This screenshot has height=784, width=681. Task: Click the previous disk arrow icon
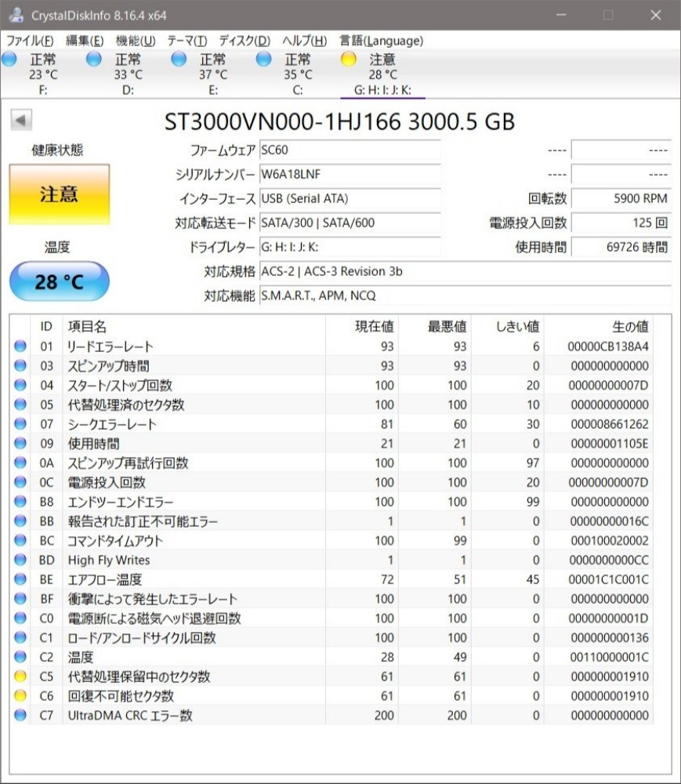pyautogui.click(x=21, y=120)
